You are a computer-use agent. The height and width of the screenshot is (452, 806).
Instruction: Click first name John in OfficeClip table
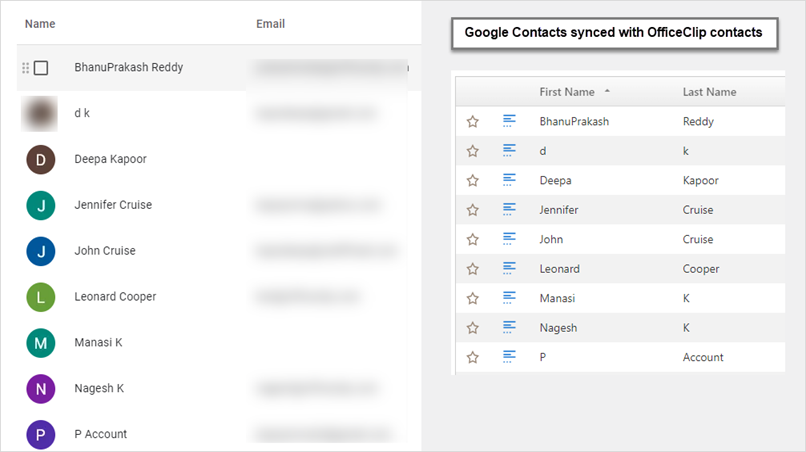(551, 240)
